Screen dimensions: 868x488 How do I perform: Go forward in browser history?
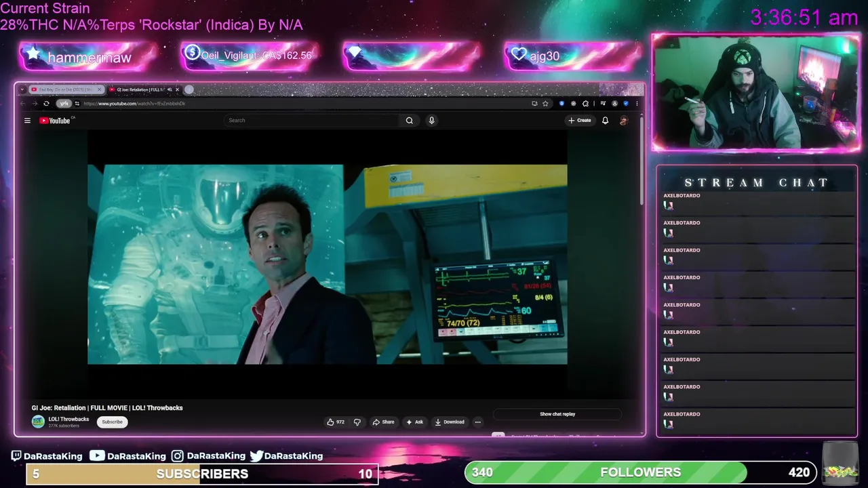pos(34,104)
